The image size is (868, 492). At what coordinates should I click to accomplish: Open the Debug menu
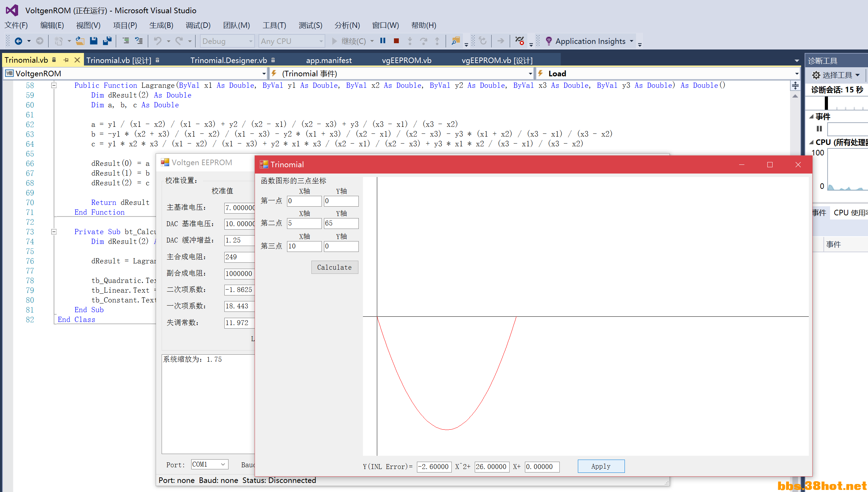coord(198,25)
